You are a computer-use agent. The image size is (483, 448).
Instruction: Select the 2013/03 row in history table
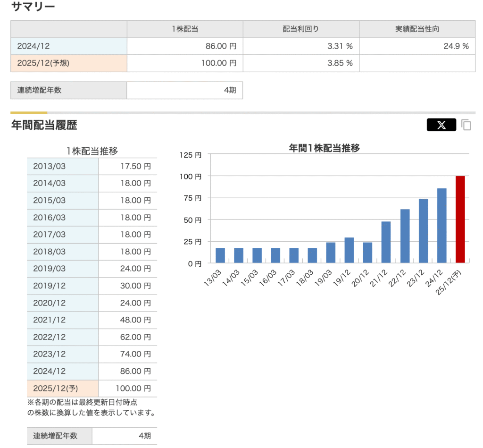pyautogui.click(x=92, y=166)
